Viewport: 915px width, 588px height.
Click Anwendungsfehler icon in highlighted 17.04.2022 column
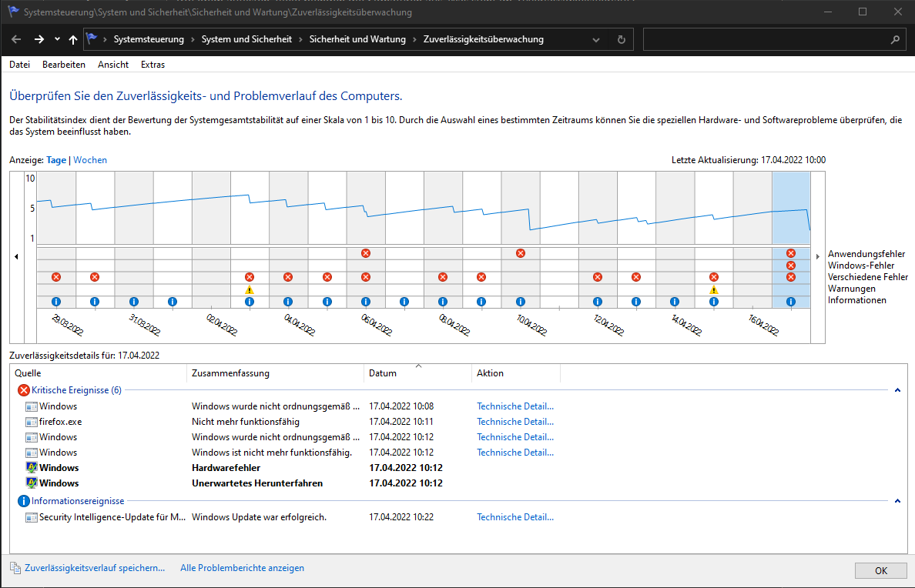[x=791, y=253]
